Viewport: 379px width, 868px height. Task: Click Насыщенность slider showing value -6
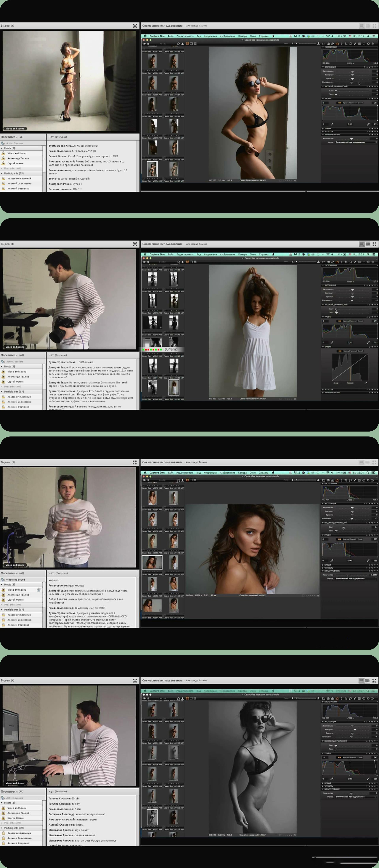pos(351,82)
